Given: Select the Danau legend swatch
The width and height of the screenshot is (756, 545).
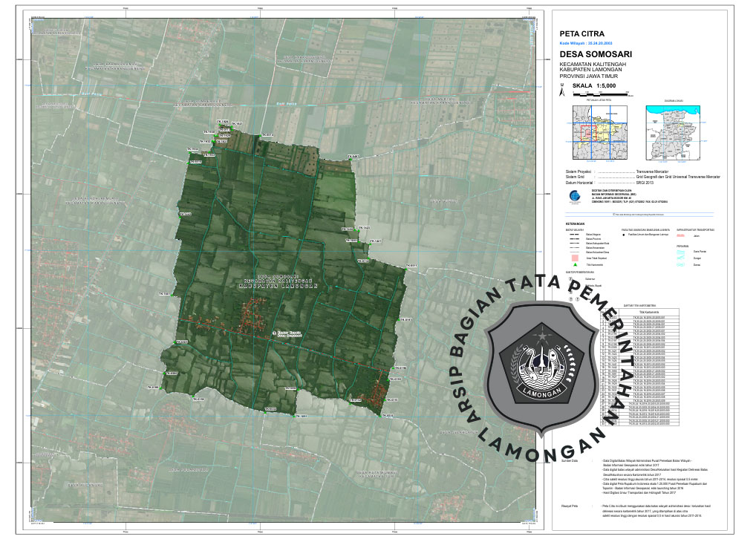Looking at the screenshot, I should click(x=681, y=264).
